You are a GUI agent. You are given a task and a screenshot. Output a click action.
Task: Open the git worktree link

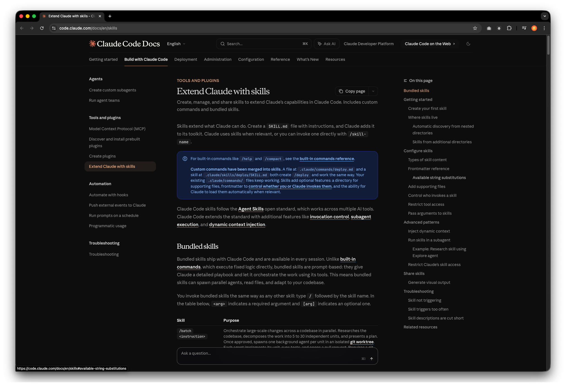coord(362,342)
